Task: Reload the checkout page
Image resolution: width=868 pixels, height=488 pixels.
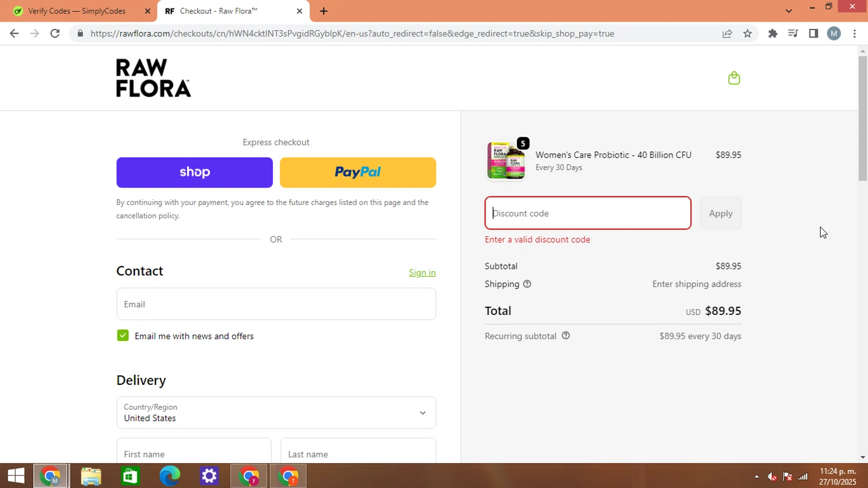Action: tap(55, 34)
